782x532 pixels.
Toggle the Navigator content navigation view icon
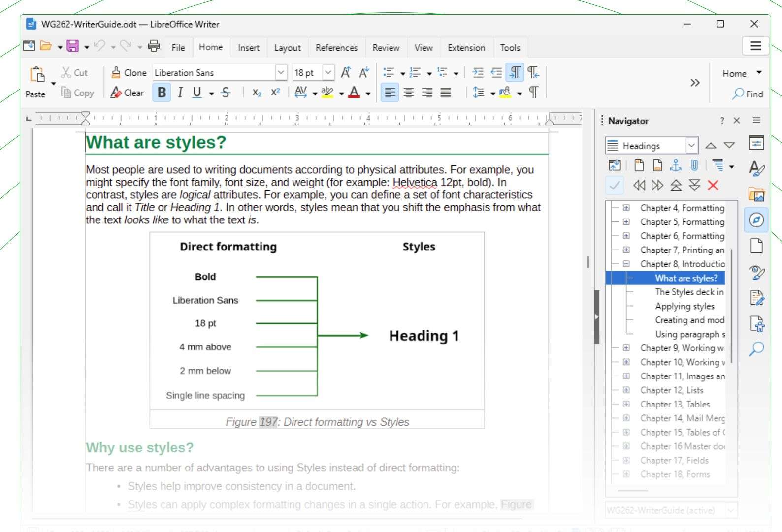point(615,165)
